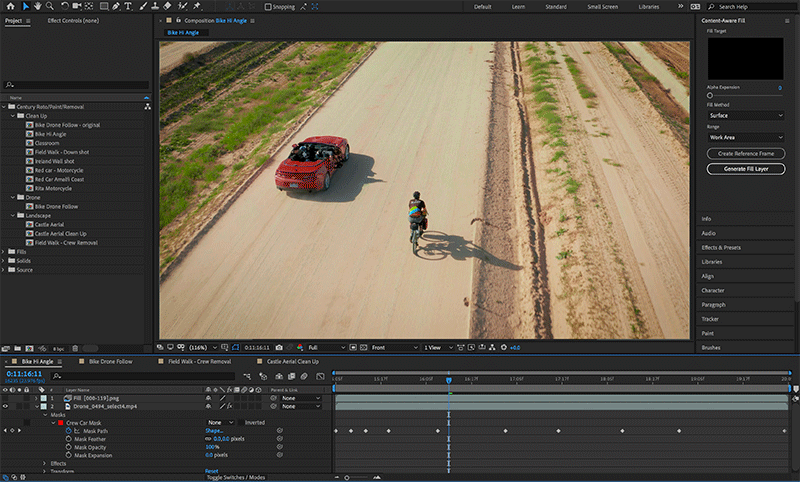
Task: Expand the Effects property group
Action: (45, 463)
